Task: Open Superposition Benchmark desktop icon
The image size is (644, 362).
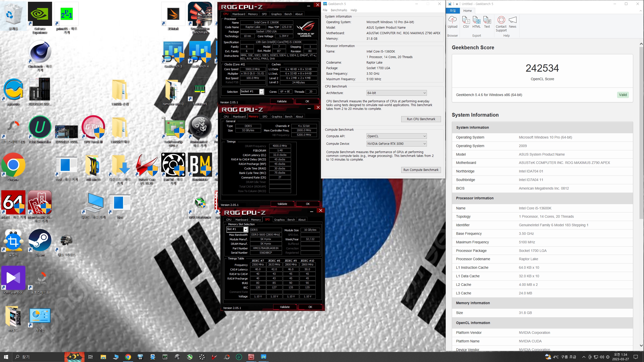Action: click(x=200, y=18)
